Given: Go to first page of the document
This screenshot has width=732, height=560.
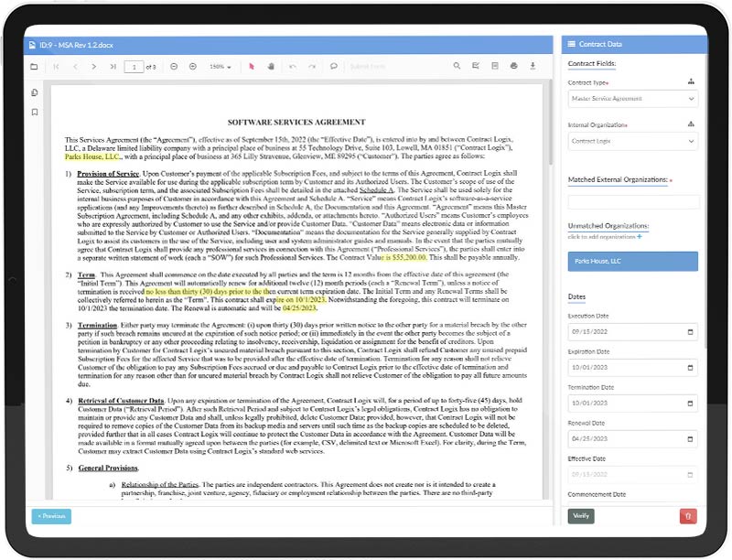Looking at the screenshot, I should click(56, 67).
